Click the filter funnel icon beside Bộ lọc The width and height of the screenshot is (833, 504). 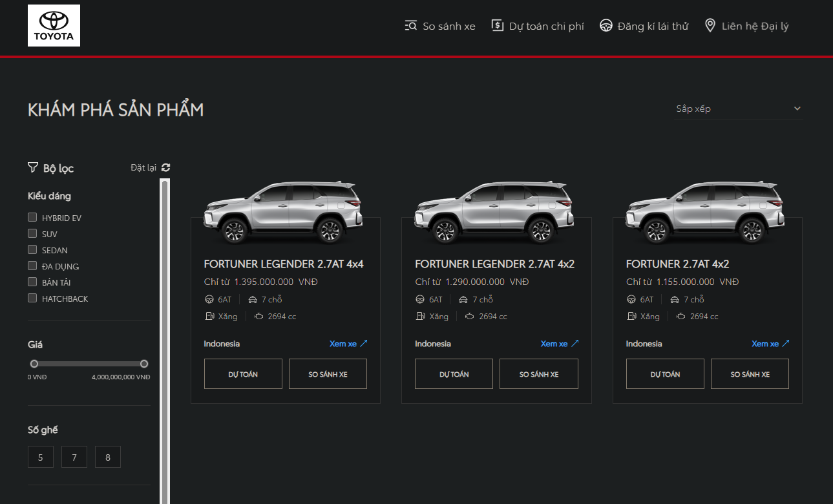click(33, 167)
